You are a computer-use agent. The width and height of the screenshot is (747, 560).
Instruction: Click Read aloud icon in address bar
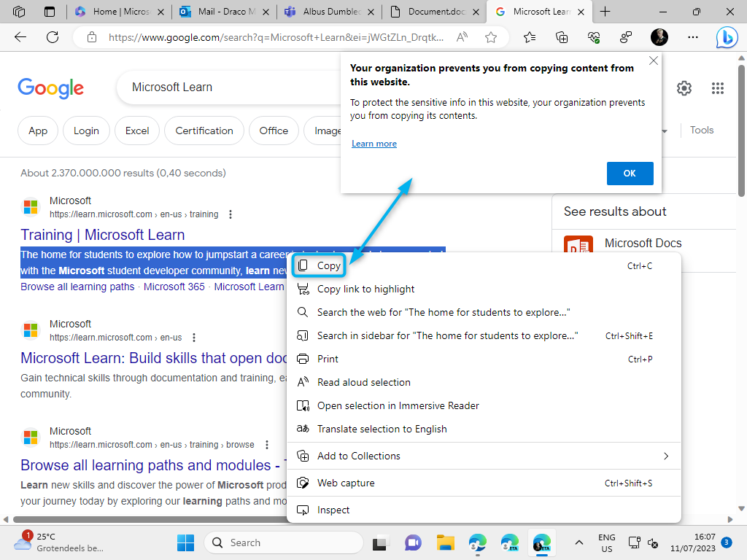pyautogui.click(x=462, y=37)
